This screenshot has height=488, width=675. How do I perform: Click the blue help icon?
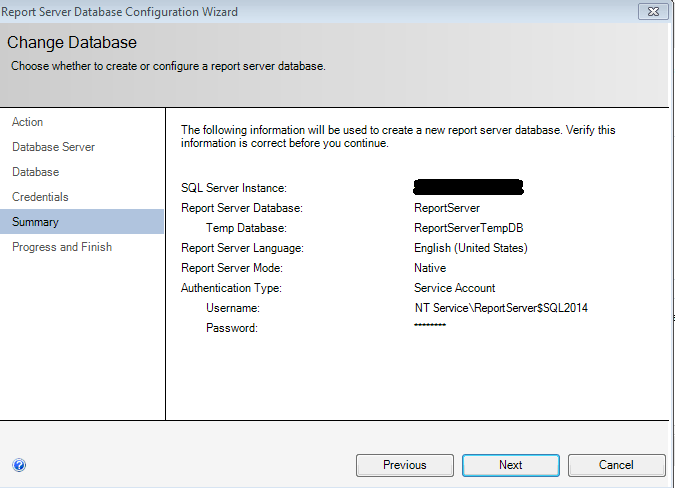pyautogui.click(x=19, y=465)
